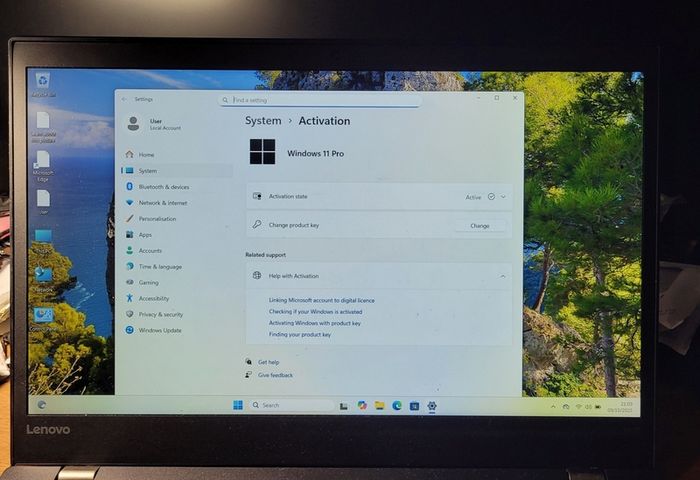This screenshot has width=700, height=480.
Task: Open Time & language settings
Action: 160,267
